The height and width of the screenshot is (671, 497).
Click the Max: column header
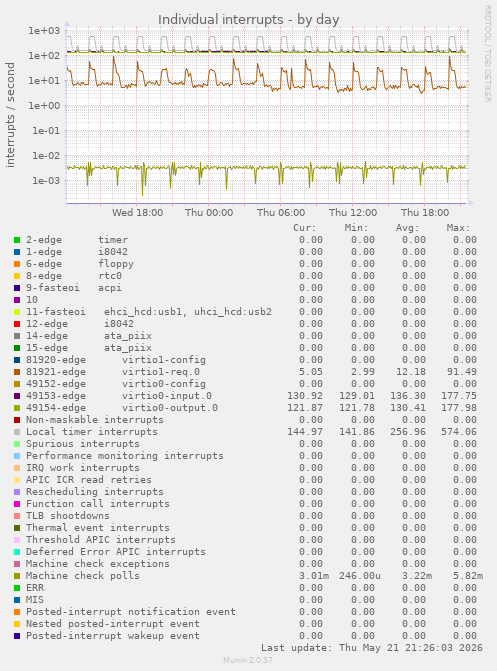click(x=458, y=228)
